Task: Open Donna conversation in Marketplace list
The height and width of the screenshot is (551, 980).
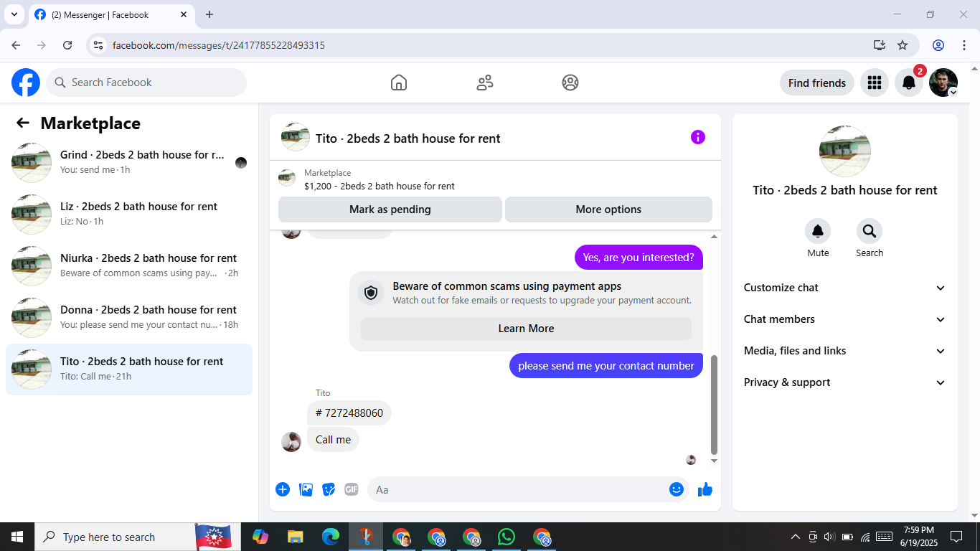Action: (129, 318)
